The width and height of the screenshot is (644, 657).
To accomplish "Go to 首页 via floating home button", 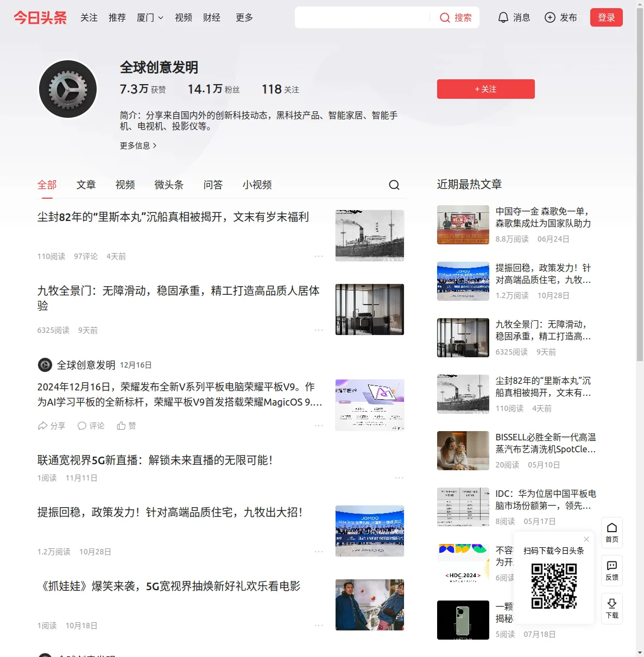I will 612,533.
